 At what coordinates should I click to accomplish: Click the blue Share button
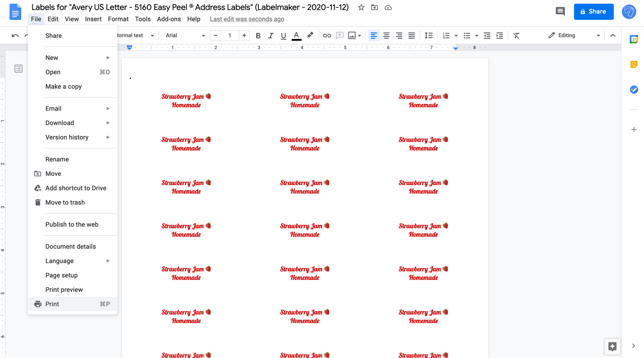coord(594,12)
